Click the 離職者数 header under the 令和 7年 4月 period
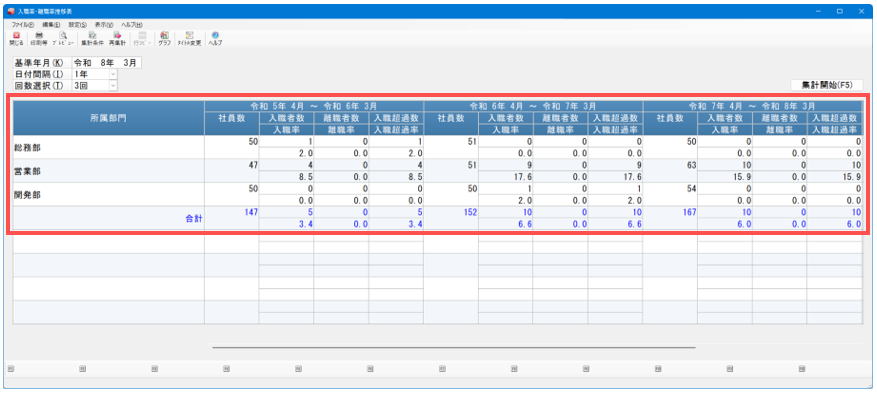Image resolution: width=877 pixels, height=394 pixels. pyautogui.click(x=779, y=118)
